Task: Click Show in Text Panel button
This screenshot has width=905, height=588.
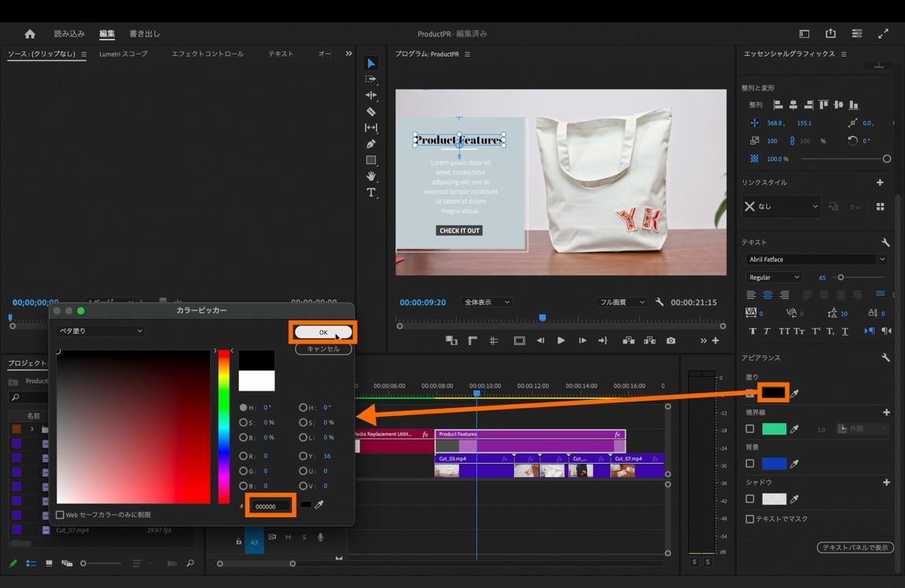Action: click(x=855, y=547)
